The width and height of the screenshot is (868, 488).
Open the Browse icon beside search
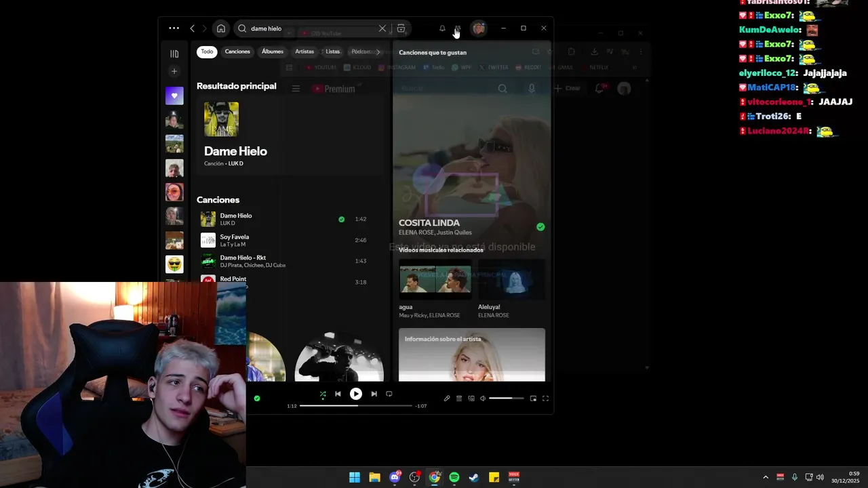click(401, 28)
